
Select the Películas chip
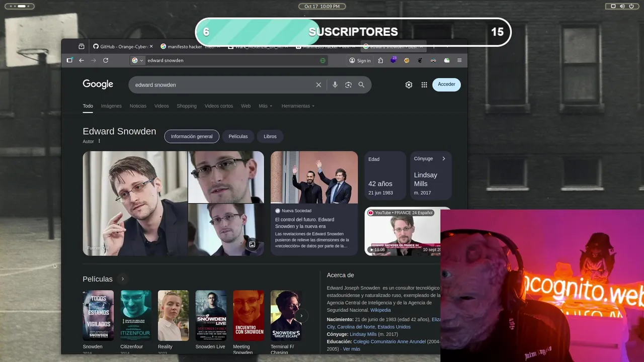238,136
